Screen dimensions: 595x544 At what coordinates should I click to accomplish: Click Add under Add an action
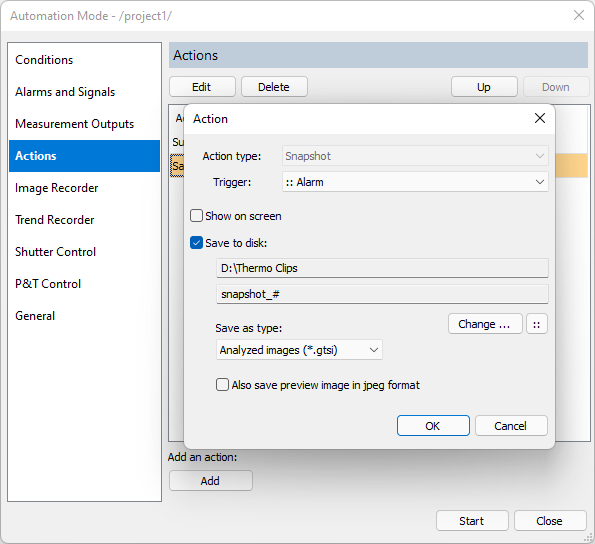pos(211,481)
